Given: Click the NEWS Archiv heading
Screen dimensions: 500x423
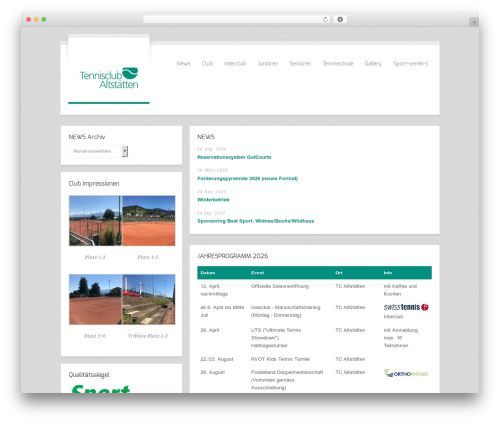Looking at the screenshot, I should (x=87, y=137).
